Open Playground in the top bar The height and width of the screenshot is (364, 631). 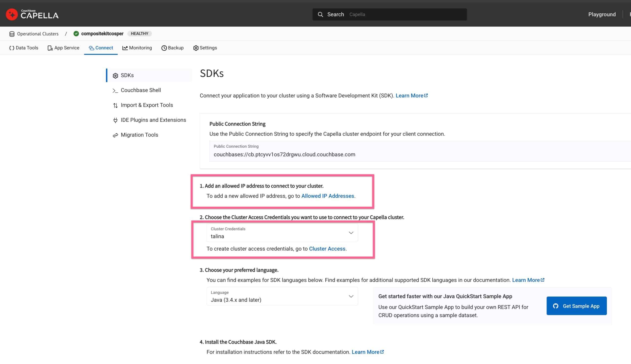[x=602, y=15]
